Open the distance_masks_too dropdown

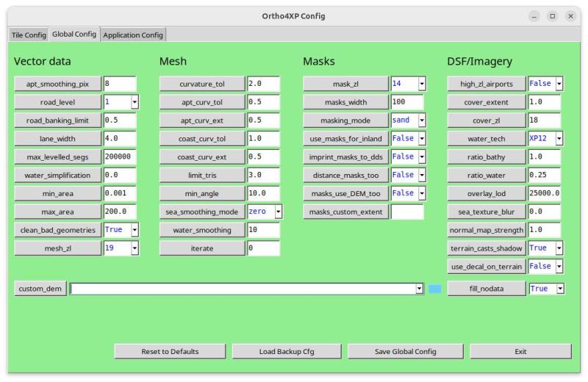422,175
